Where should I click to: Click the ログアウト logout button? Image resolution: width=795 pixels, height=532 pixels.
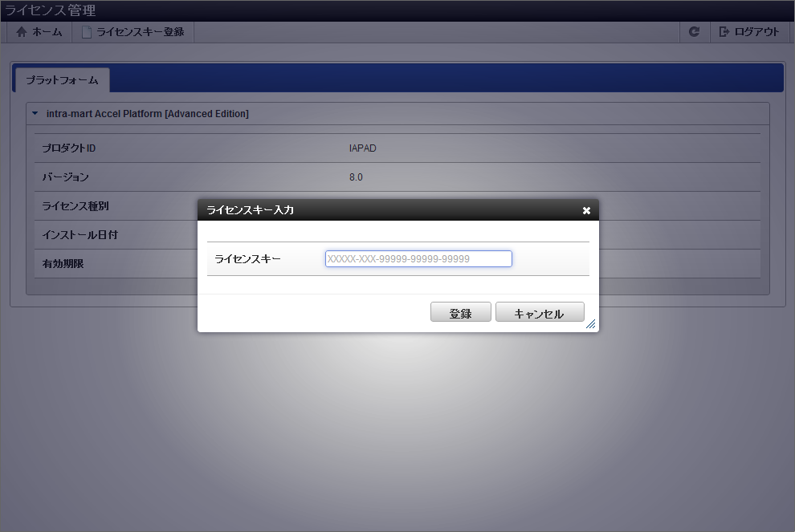tap(748, 32)
